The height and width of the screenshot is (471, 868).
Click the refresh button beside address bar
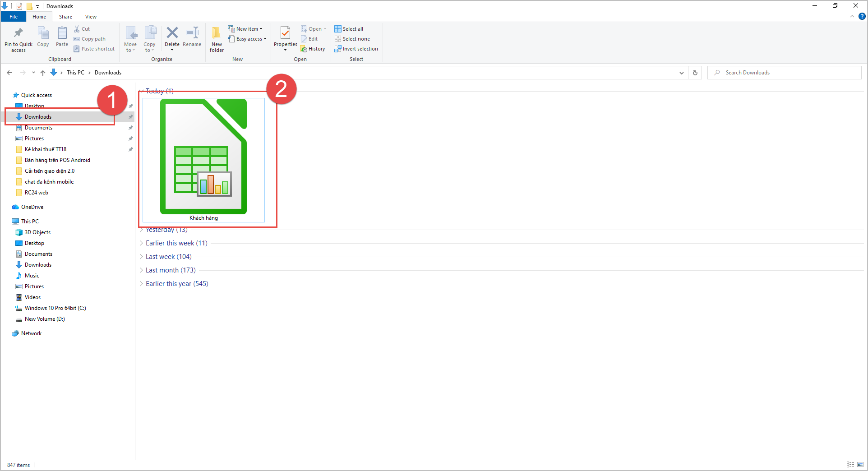[x=695, y=73]
